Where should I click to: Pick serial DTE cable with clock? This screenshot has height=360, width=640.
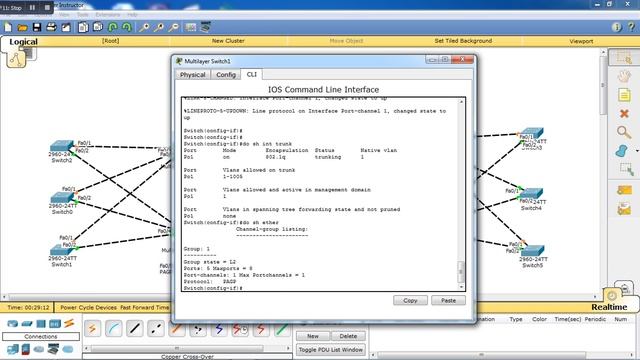[240, 329]
